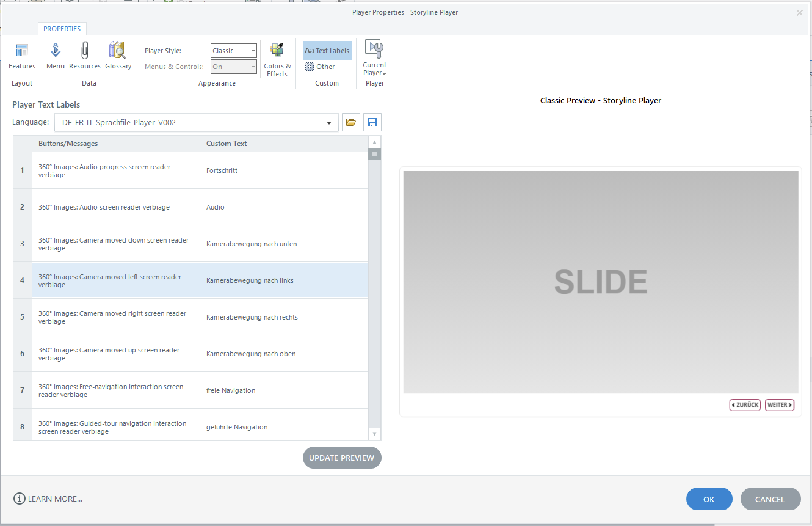This screenshot has height=526, width=812.
Task: Edit the 'Fortschritt' custom text cell
Action: pos(283,170)
